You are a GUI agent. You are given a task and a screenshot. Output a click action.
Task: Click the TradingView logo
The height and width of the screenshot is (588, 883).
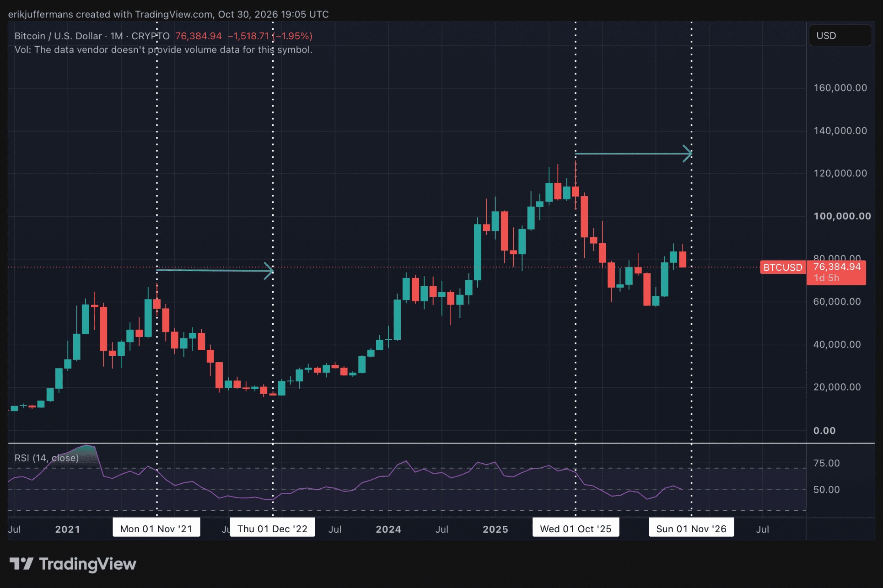pos(73,564)
